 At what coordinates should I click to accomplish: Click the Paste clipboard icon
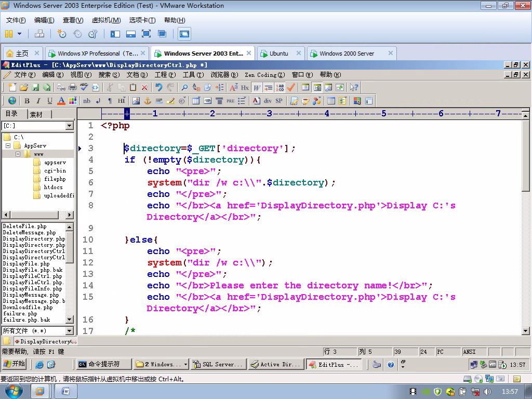[x=133, y=87]
